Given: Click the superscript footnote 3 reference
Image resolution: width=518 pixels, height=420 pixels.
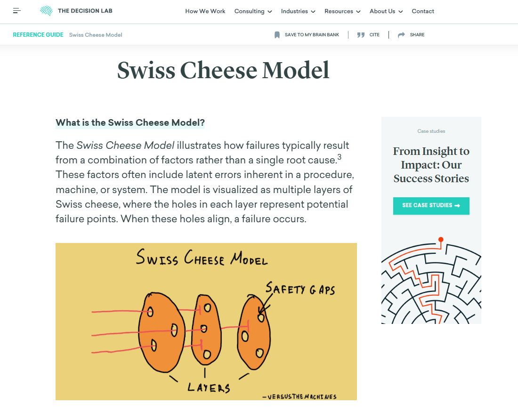Looking at the screenshot, I should click(339, 158).
